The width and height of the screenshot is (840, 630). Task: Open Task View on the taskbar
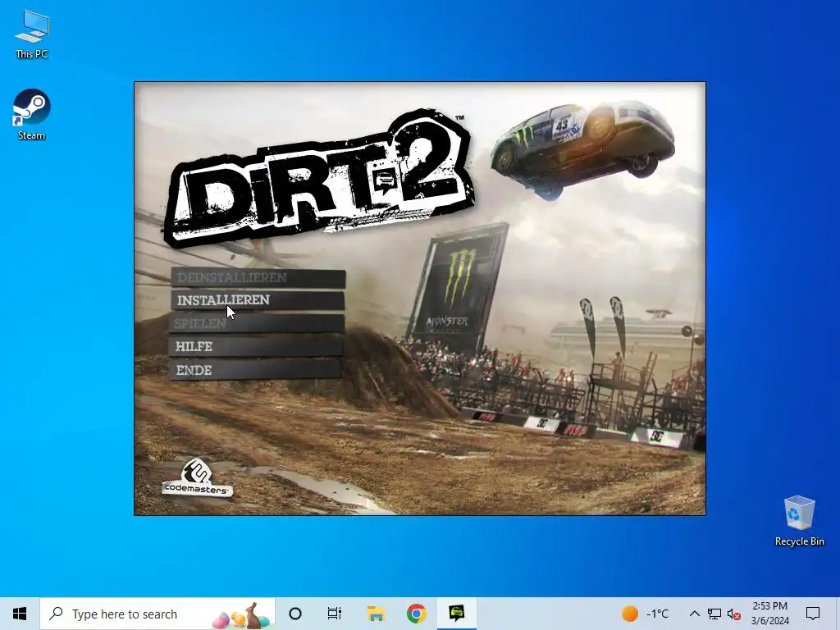point(335,614)
